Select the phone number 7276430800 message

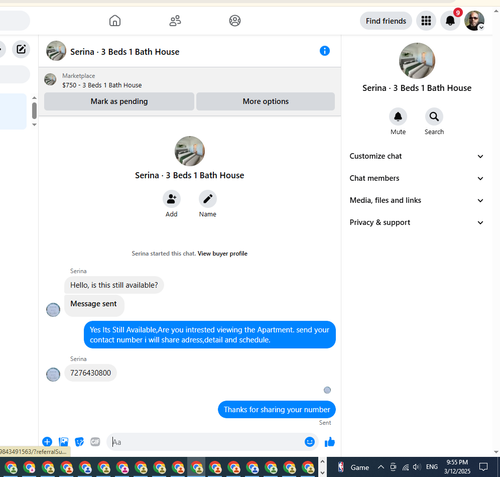coord(90,373)
